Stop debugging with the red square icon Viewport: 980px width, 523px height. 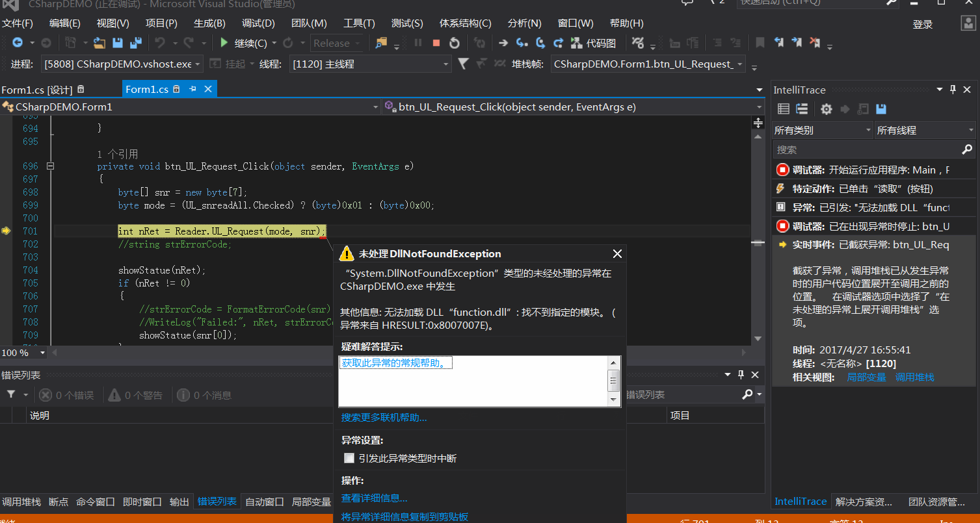coord(436,43)
